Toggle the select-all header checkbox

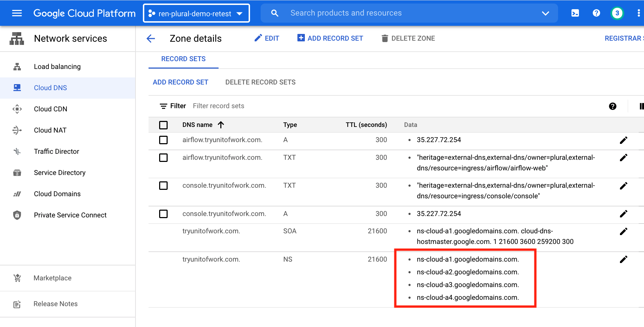(163, 125)
